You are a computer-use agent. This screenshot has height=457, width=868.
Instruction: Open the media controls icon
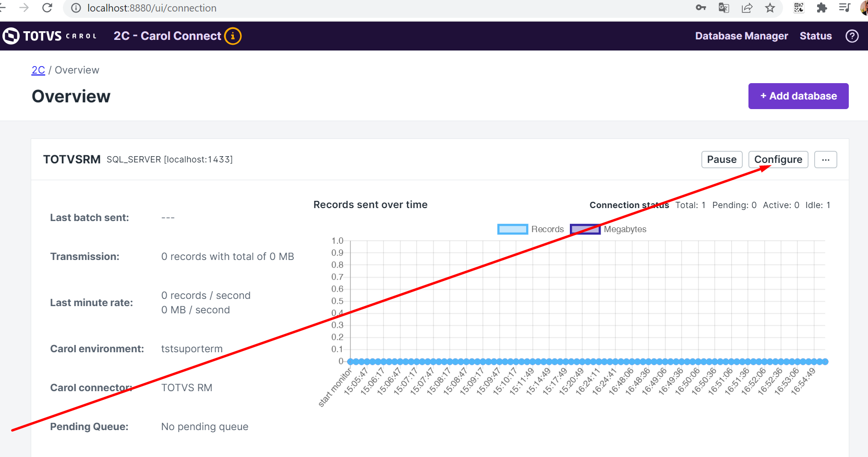coord(845,8)
